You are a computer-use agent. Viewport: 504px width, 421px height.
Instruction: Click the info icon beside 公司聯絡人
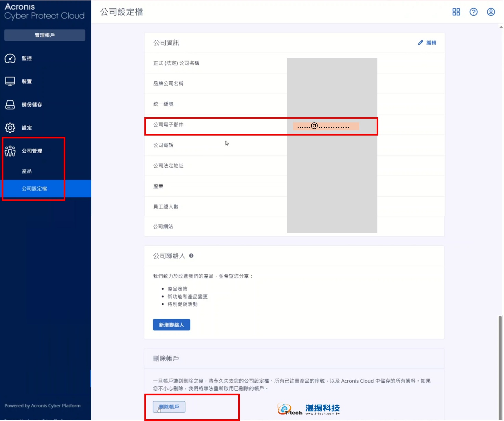click(x=191, y=255)
